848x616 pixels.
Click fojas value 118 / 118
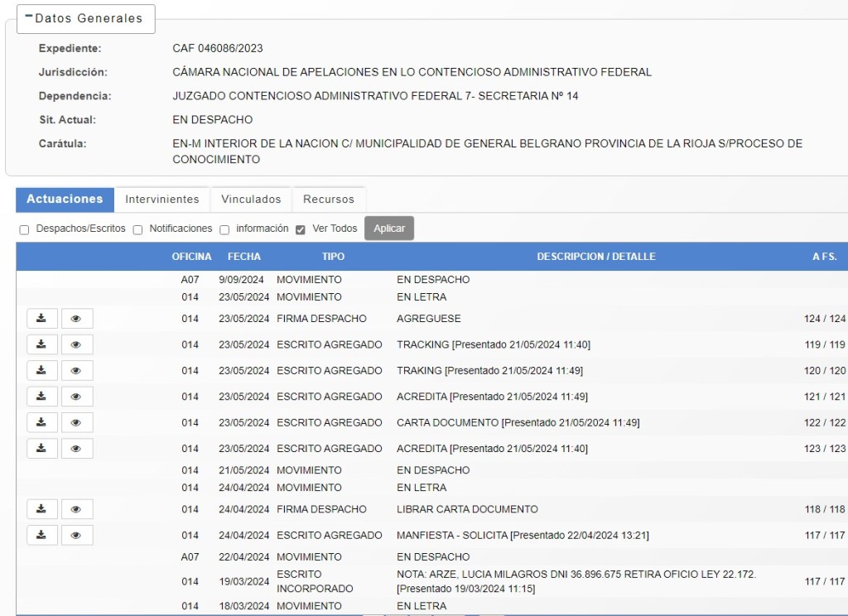click(824, 509)
